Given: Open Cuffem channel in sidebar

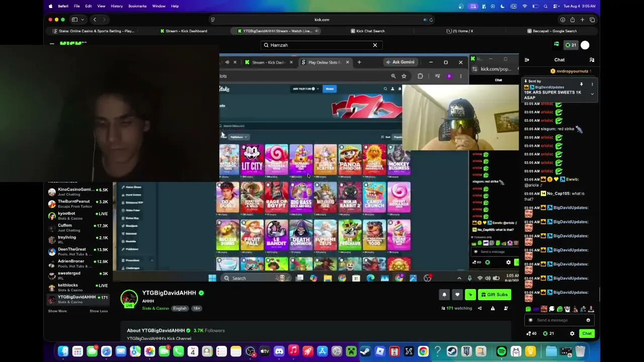Looking at the screenshot, I should point(78,228).
